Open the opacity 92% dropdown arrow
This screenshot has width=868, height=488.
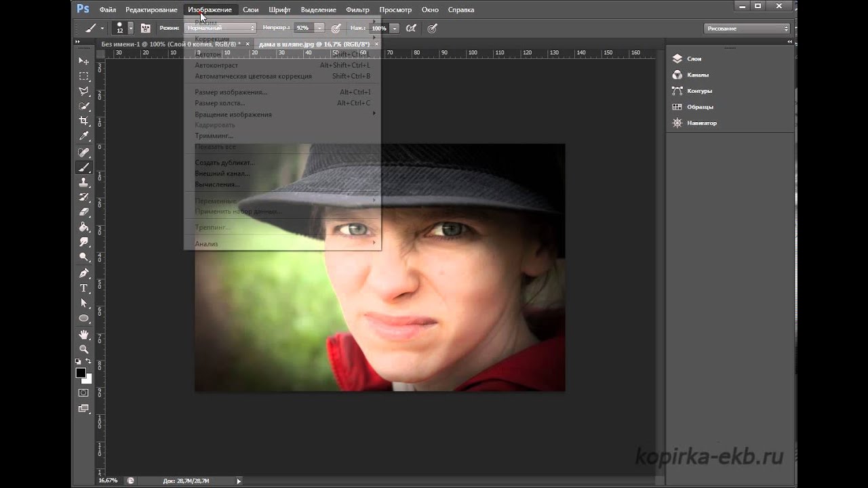tap(319, 28)
